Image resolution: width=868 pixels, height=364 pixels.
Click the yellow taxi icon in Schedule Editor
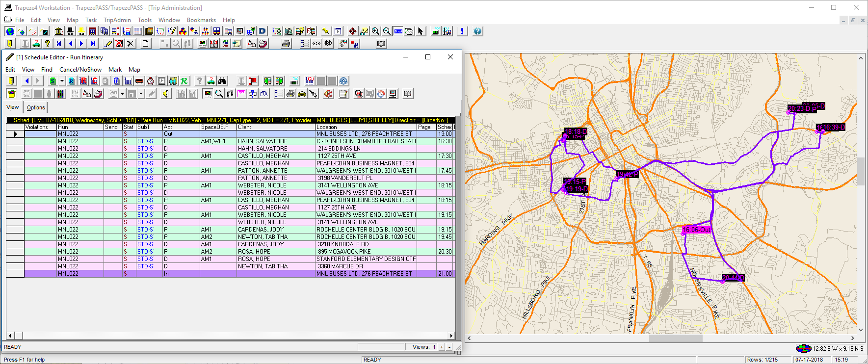point(302,94)
